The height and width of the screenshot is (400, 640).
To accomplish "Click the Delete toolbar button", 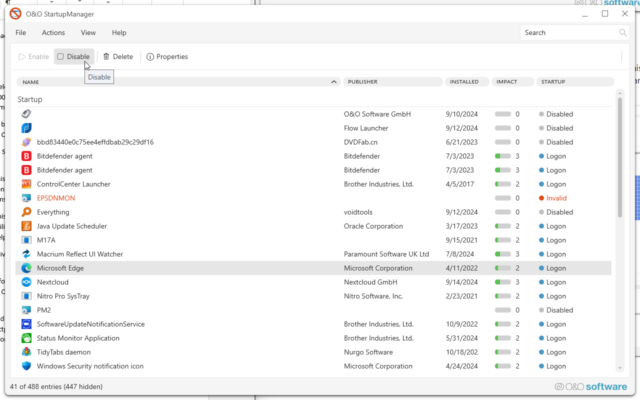I will [118, 56].
